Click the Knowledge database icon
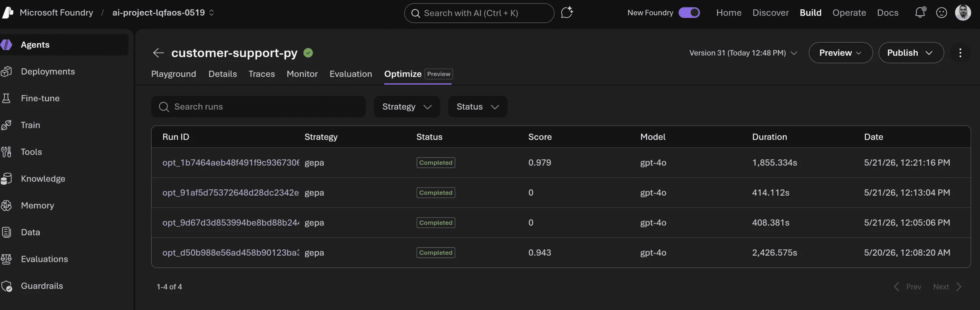Viewport: 980px width, 310px height. [6, 178]
